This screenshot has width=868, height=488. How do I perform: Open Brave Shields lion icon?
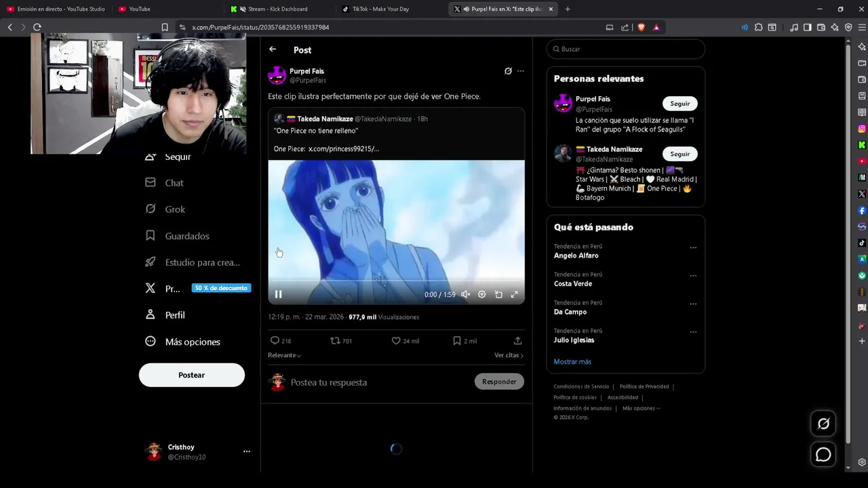(641, 27)
